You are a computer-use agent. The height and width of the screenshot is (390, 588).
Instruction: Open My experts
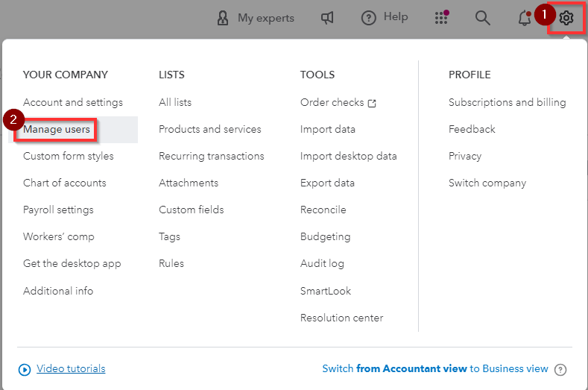click(255, 18)
